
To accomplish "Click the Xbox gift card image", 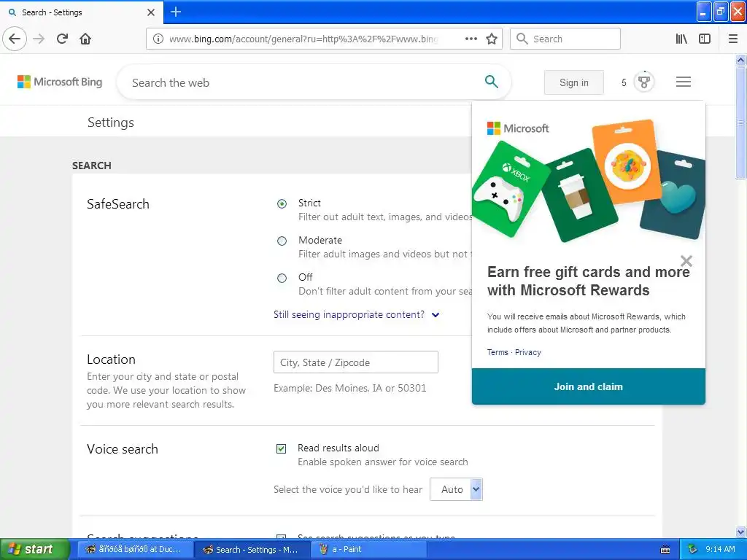I will (510, 189).
